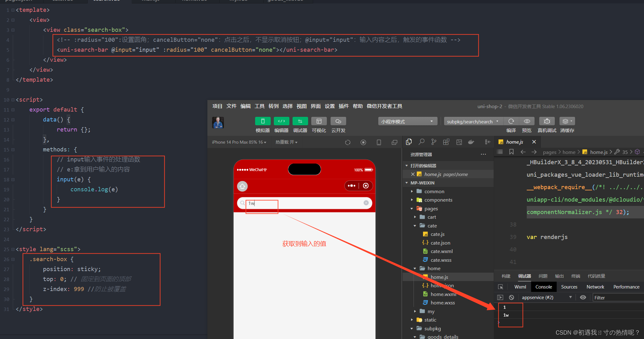
Task: Toggle the 编辑器 editor panel button
Action: (x=281, y=121)
